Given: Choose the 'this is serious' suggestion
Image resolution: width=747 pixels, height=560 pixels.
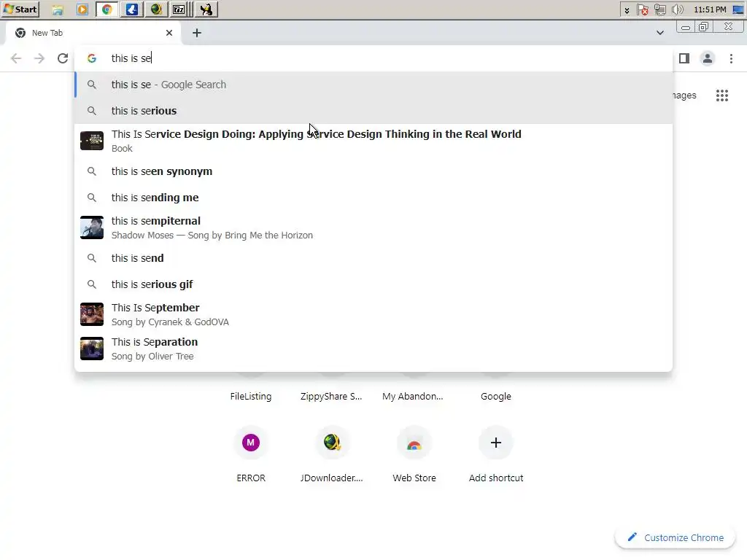Looking at the screenshot, I should point(373,111).
